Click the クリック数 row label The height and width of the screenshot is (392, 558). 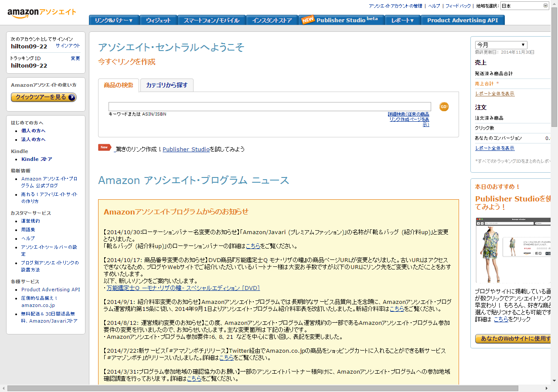click(x=484, y=128)
